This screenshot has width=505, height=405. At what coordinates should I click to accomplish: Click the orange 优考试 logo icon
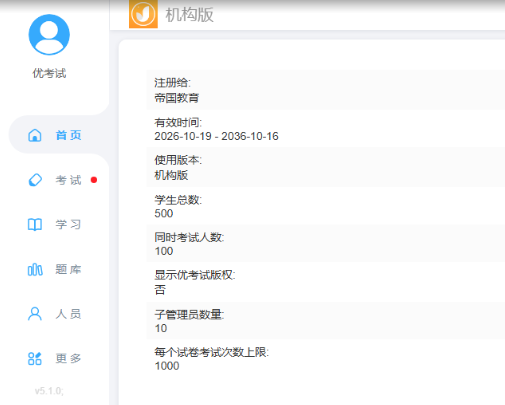click(143, 14)
